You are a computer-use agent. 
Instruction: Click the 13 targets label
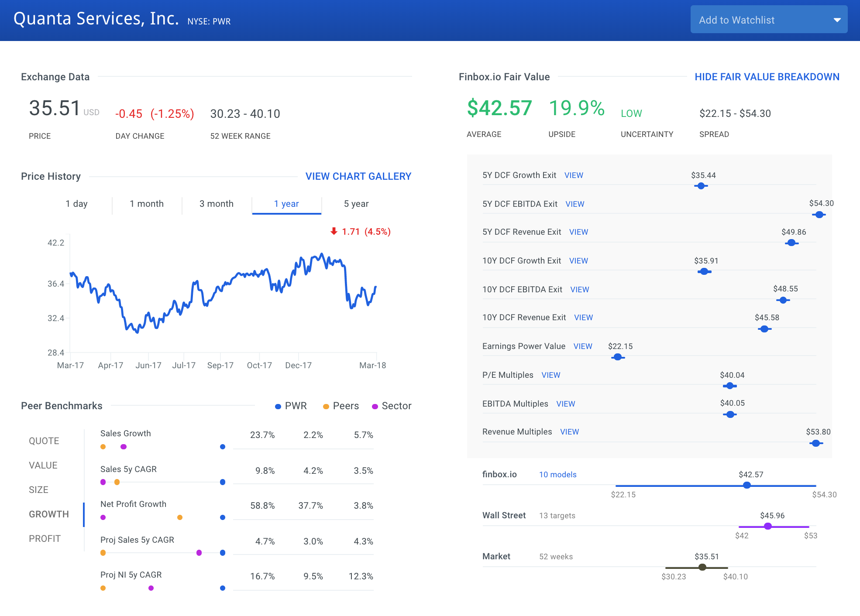click(x=557, y=516)
